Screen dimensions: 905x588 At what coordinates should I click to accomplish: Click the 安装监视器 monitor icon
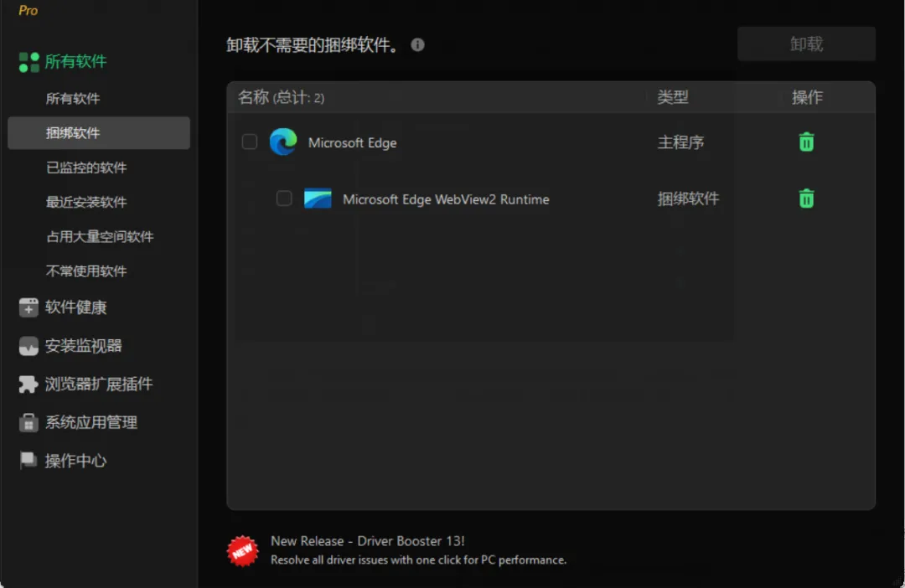tap(28, 346)
